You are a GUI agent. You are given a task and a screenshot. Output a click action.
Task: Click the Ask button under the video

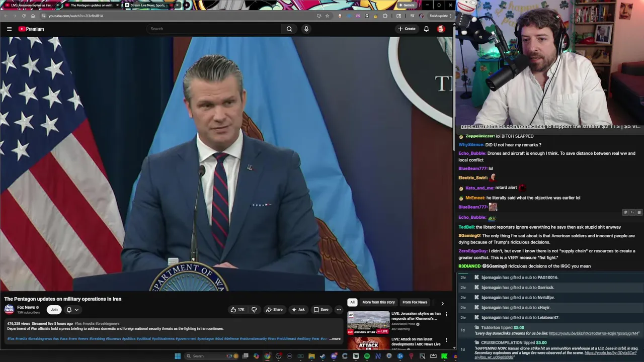pyautogui.click(x=298, y=309)
